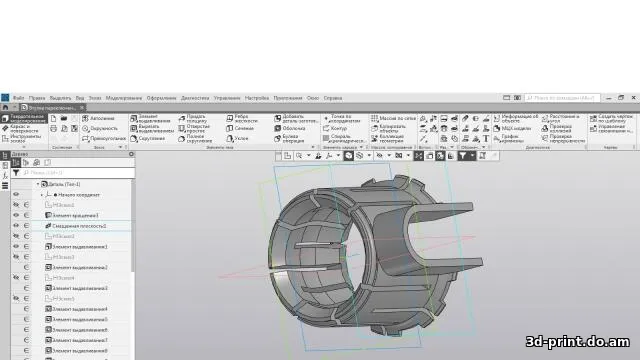Click the Расстояние и угол measurement
Image resolution: width=640 pixels, height=360 pixels.
coord(560,118)
